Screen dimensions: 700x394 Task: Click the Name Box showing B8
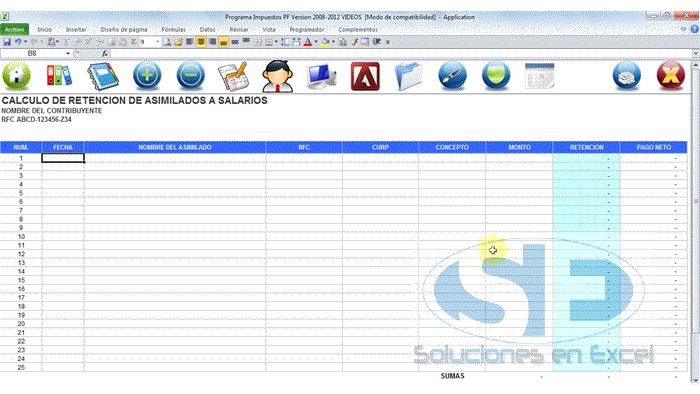32,54
